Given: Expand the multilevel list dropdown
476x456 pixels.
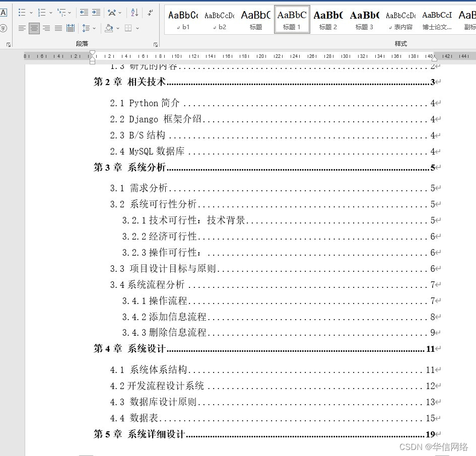Looking at the screenshot, I should [69, 12].
